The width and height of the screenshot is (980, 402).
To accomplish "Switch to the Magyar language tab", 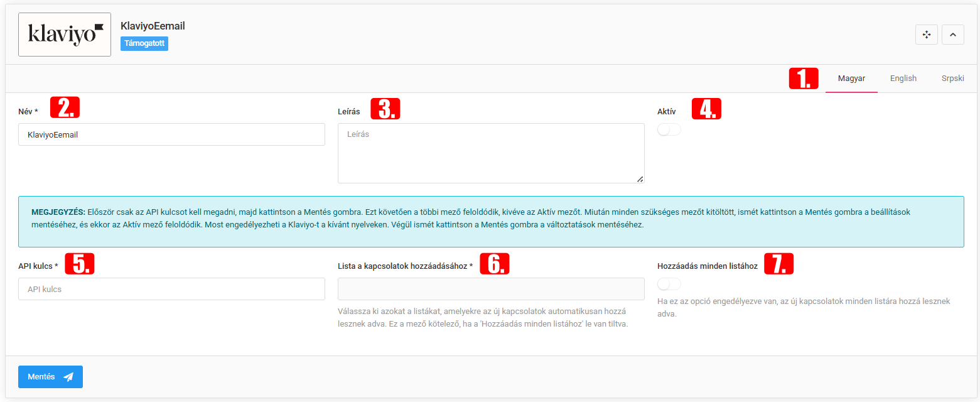I will tap(851, 79).
